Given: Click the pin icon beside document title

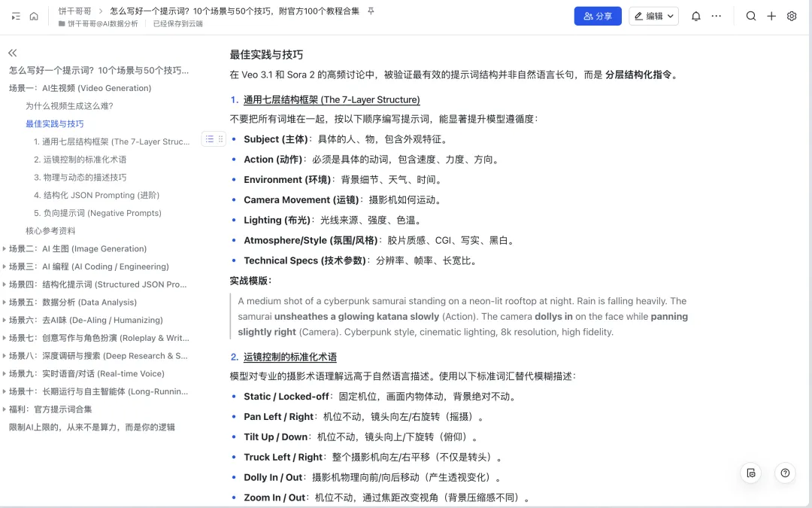Looking at the screenshot, I should [371, 11].
